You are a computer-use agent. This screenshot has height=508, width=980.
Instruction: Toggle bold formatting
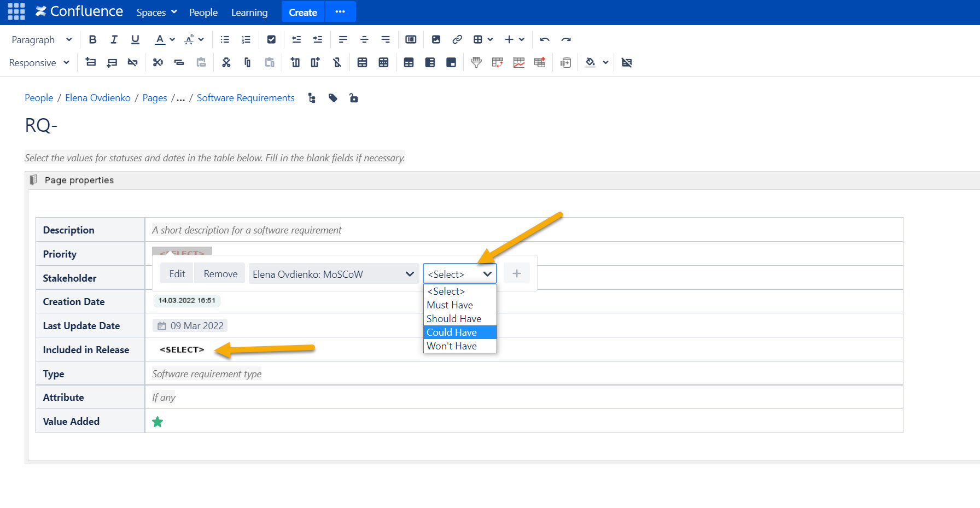click(x=92, y=39)
